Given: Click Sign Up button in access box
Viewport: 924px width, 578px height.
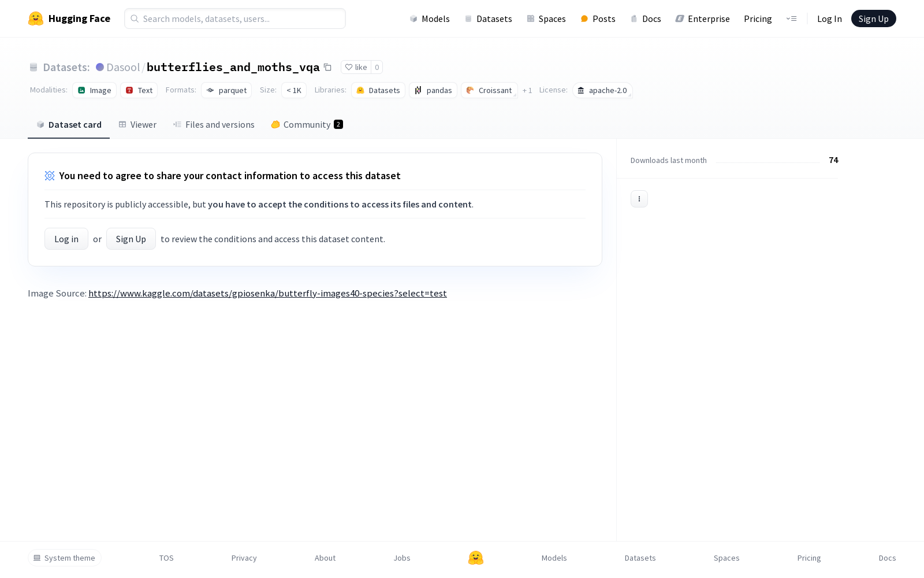Looking at the screenshot, I should pos(131,239).
